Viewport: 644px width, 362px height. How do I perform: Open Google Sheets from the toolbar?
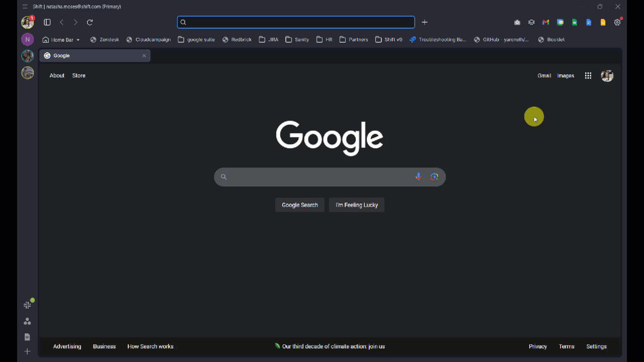(574, 22)
